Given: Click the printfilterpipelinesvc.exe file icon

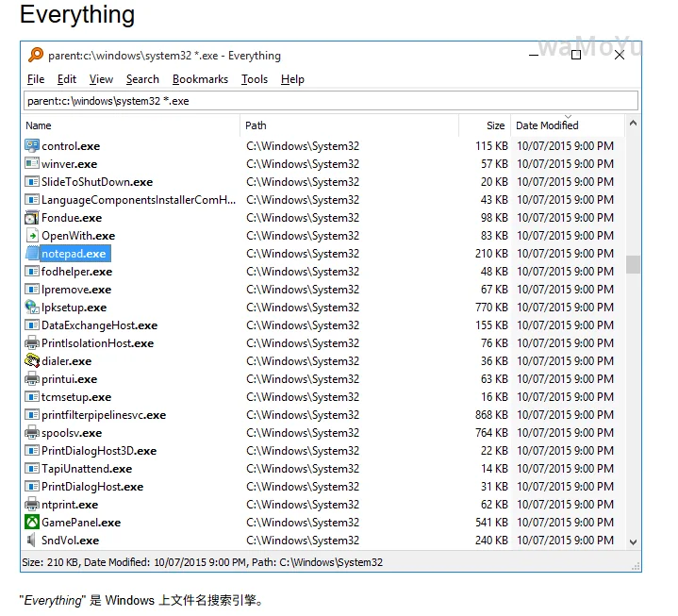Looking at the screenshot, I should pos(32,415).
